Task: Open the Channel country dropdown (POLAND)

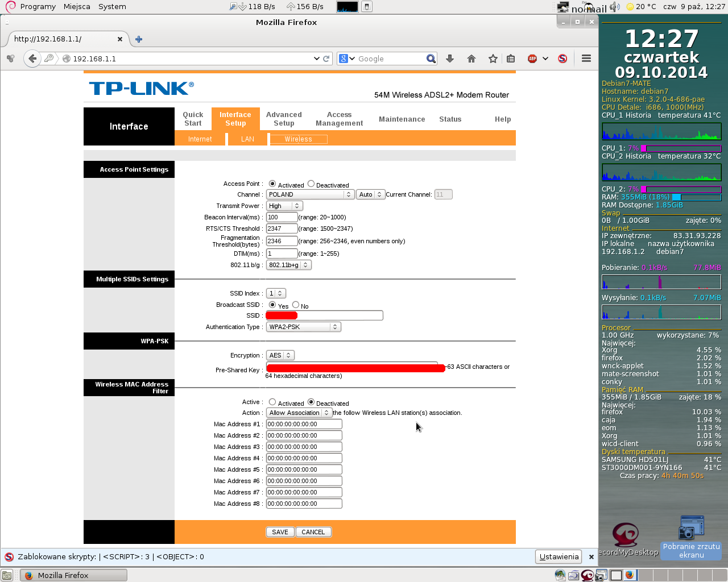Action: [x=310, y=194]
